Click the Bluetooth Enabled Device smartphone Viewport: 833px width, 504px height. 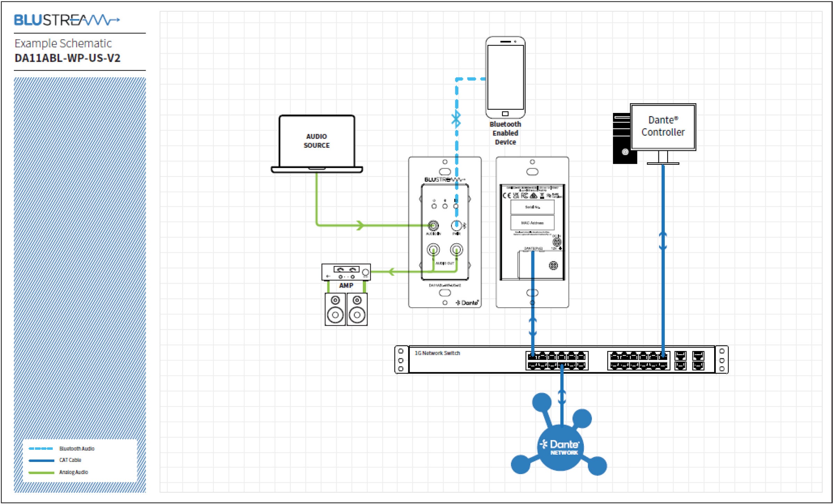[505, 77]
